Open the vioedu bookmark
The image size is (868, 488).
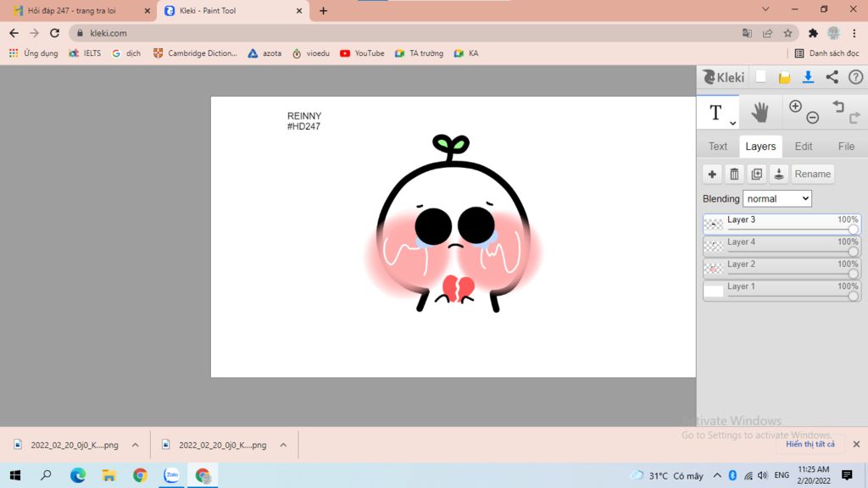[311, 53]
